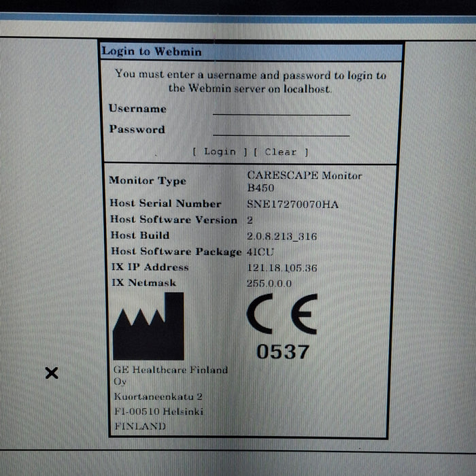Click the 'FINLAND' text line
The width and height of the screenshot is (476, 476).
click(140, 426)
